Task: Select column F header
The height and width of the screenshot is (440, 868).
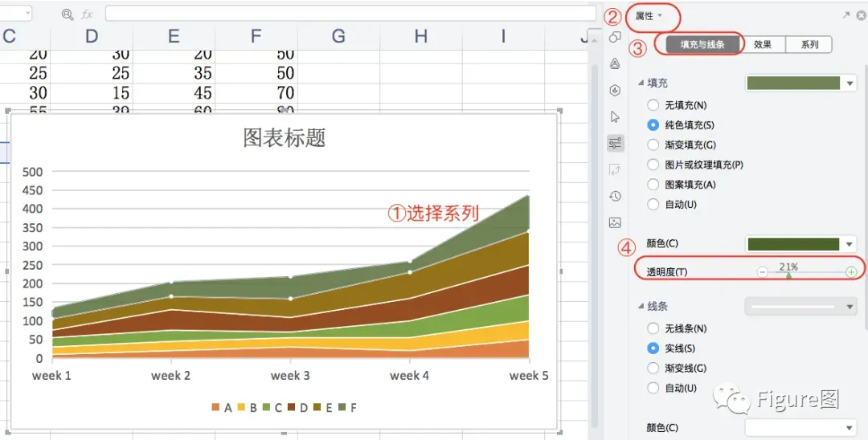Action: coord(256,36)
